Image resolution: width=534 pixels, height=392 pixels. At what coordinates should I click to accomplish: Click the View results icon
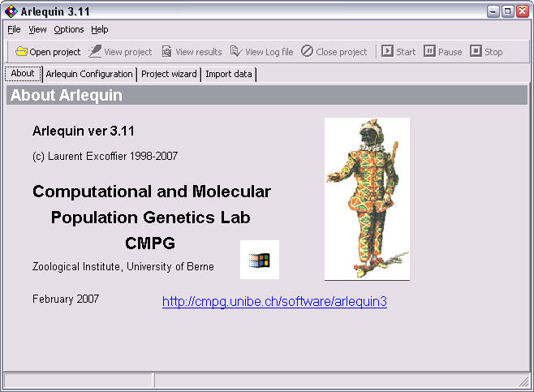tap(167, 51)
